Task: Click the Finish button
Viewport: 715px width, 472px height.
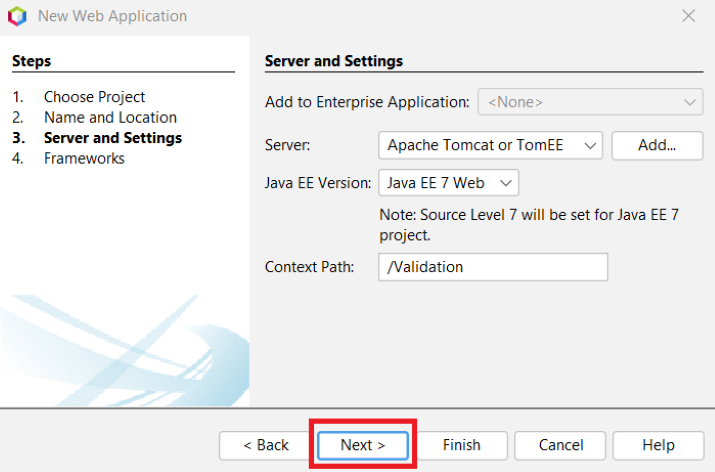Action: coord(461,445)
